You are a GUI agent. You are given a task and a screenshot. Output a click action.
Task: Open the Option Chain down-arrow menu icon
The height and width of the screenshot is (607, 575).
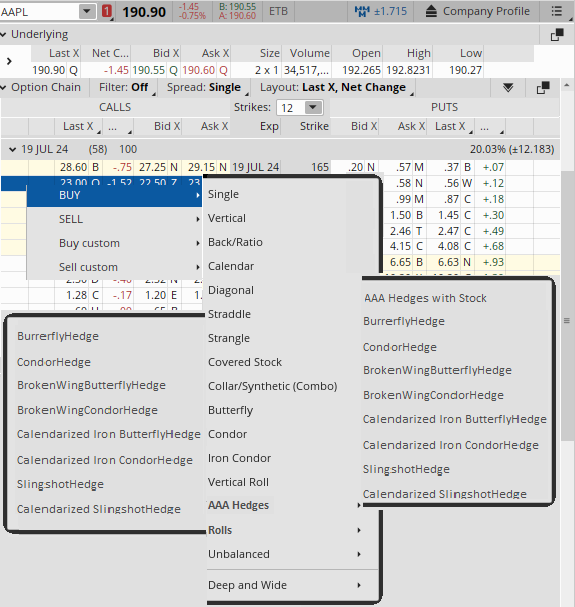[508, 88]
